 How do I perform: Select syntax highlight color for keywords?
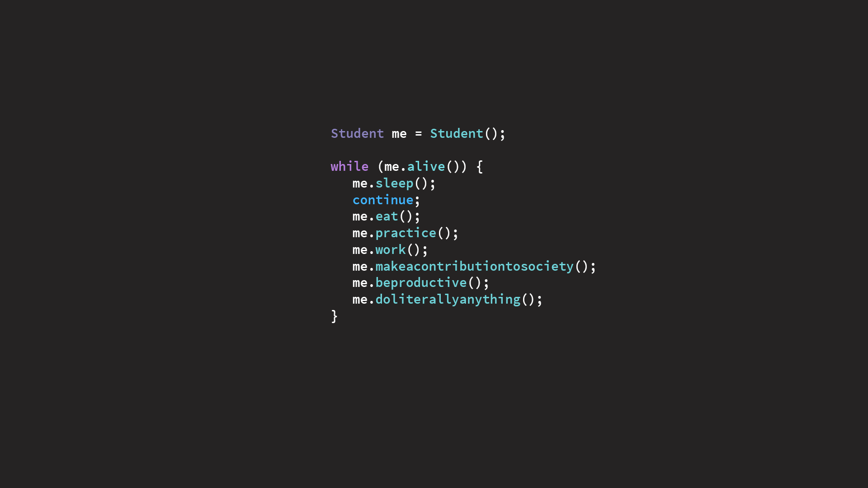click(x=348, y=166)
